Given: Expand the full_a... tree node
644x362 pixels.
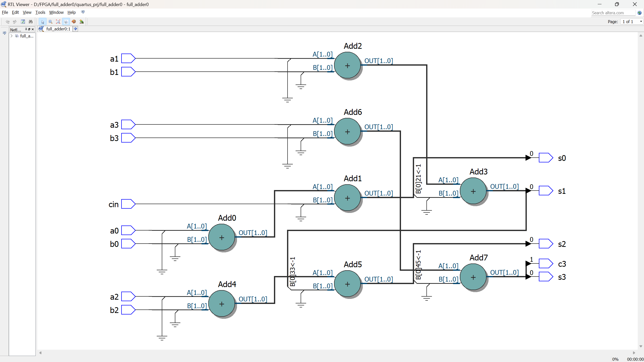Looking at the screenshot, I should (x=12, y=36).
